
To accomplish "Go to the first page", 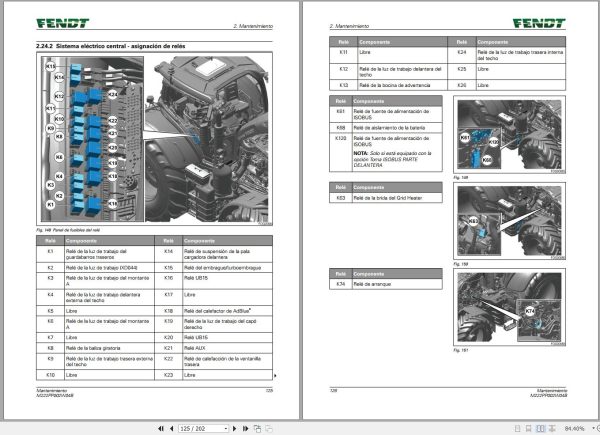I will tap(161, 428).
